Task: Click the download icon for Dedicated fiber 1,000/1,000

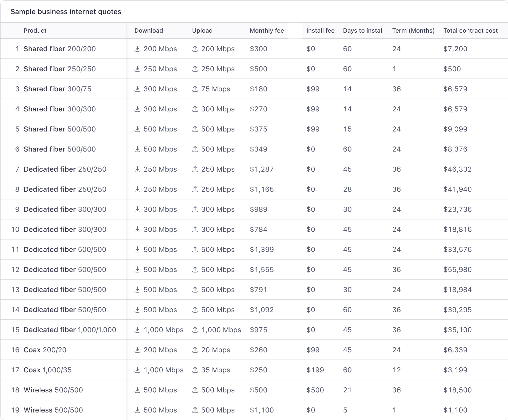Action: (138, 330)
